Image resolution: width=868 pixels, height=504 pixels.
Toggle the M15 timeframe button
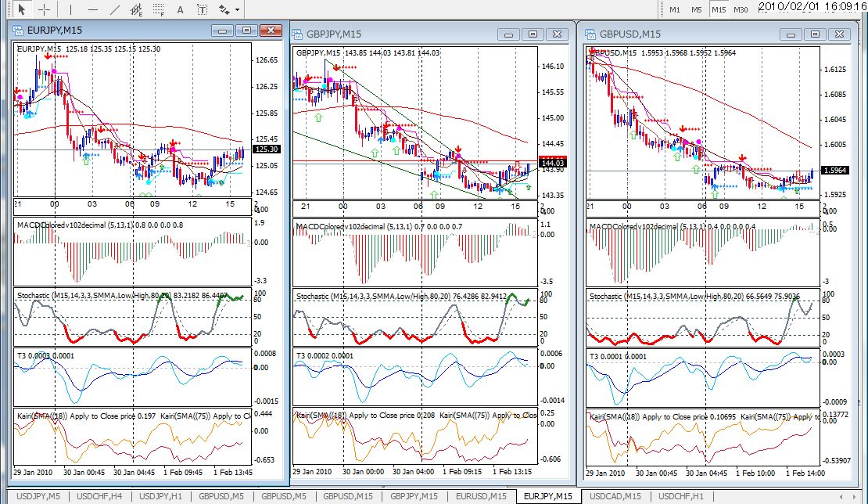click(719, 9)
